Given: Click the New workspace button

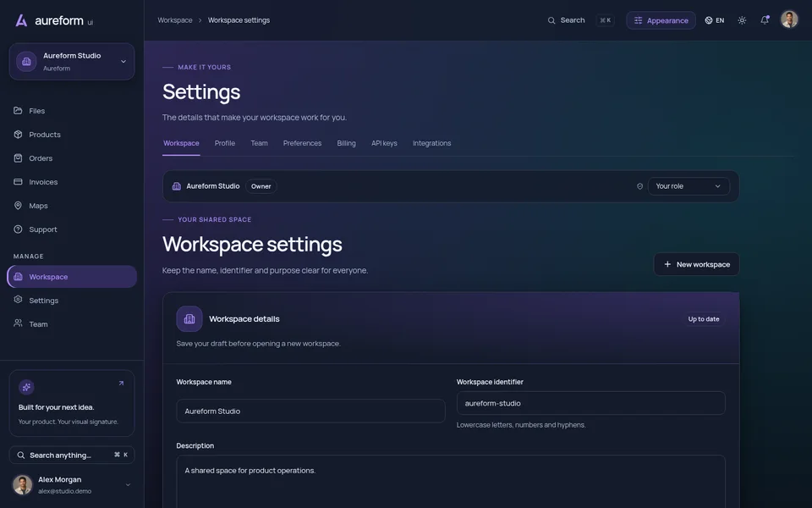Looking at the screenshot, I should [x=696, y=264].
